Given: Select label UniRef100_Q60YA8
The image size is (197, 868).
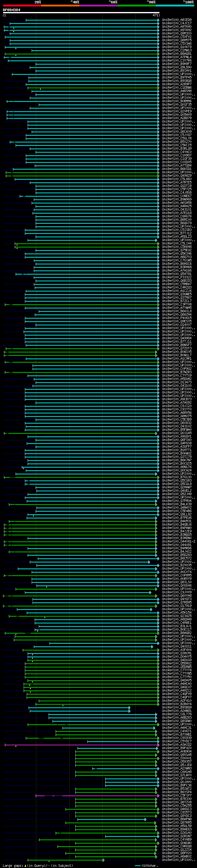Looking at the screenshot, I should 176,596.
